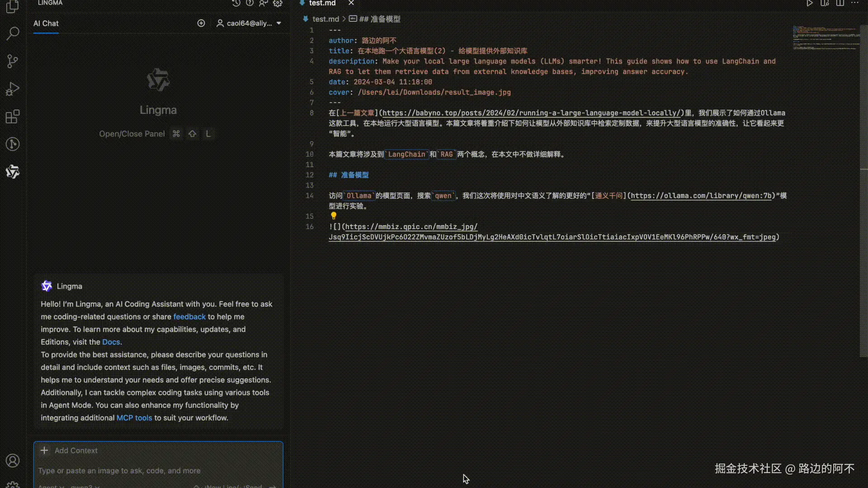Open the caol64@aliy... account dropdown

pos(249,23)
